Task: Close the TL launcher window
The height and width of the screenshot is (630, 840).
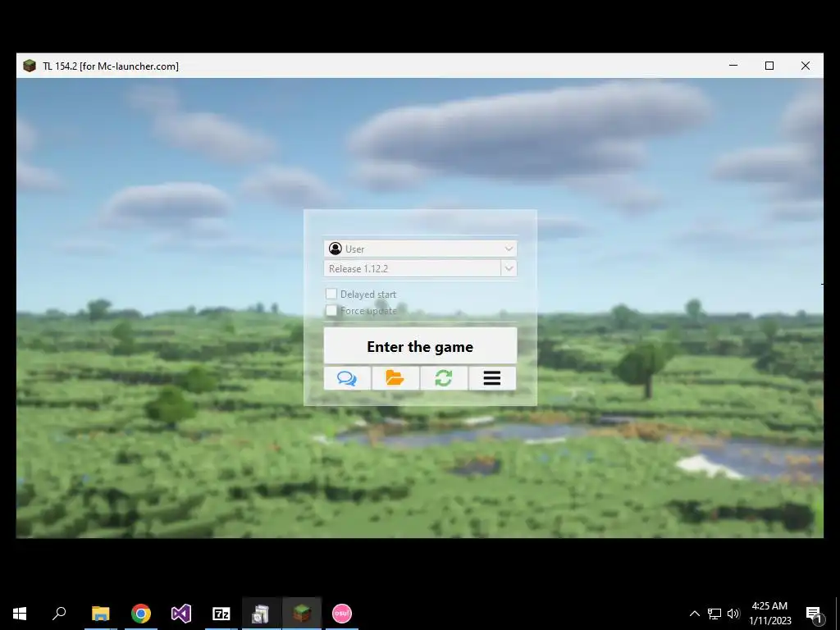Action: [x=806, y=66]
